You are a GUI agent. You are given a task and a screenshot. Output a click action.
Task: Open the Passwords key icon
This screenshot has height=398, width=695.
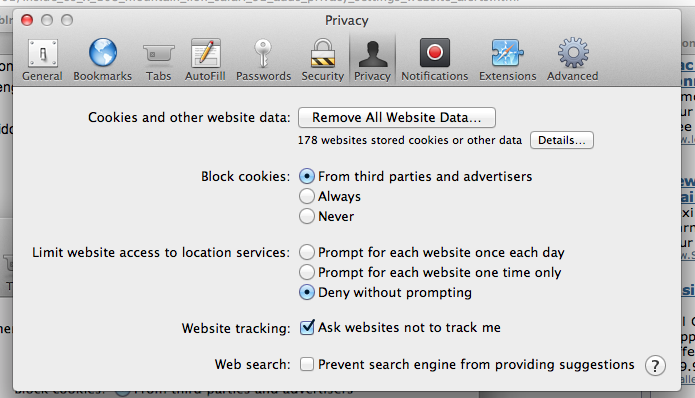click(x=263, y=53)
